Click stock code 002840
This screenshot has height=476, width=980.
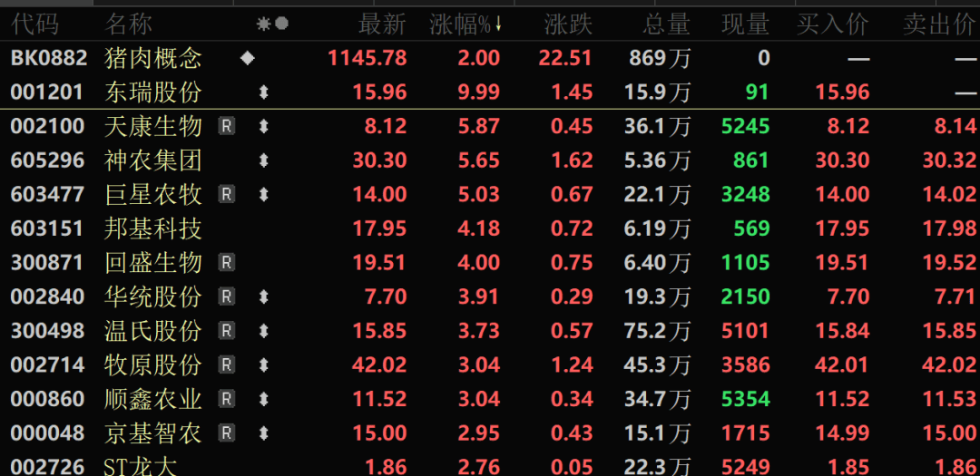pyautogui.click(x=47, y=296)
